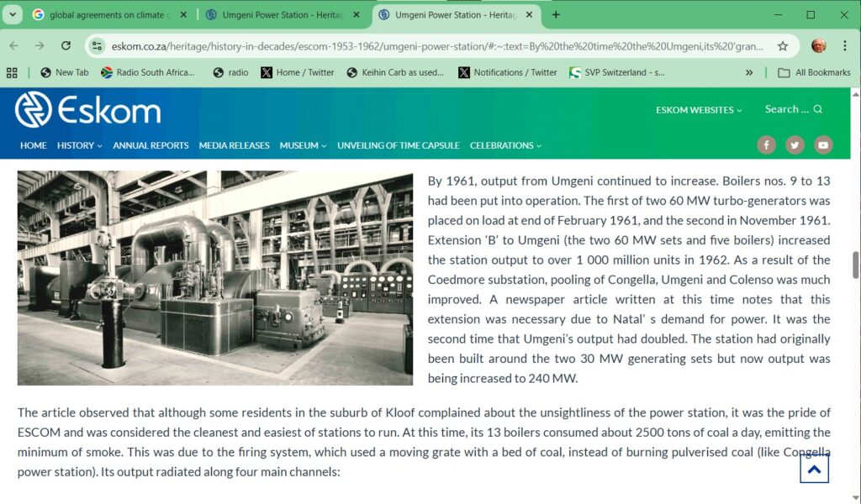
Task: Open Eskom's YouTube channel icon
Action: (823, 144)
